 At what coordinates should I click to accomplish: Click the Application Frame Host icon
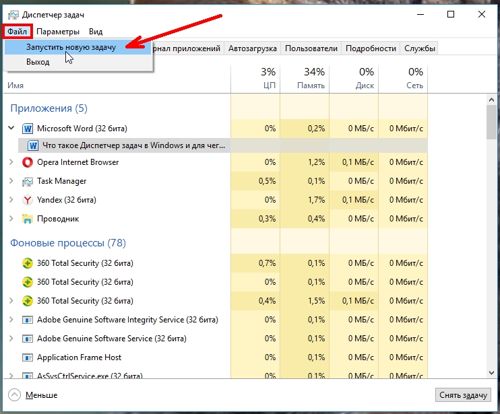click(x=27, y=358)
